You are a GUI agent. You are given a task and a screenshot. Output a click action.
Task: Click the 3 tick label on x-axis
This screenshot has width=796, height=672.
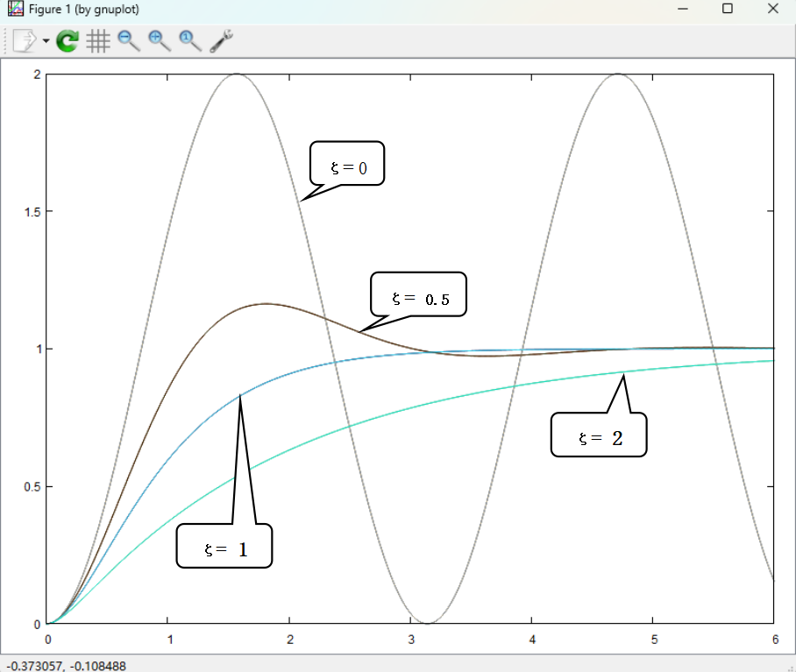click(x=411, y=639)
